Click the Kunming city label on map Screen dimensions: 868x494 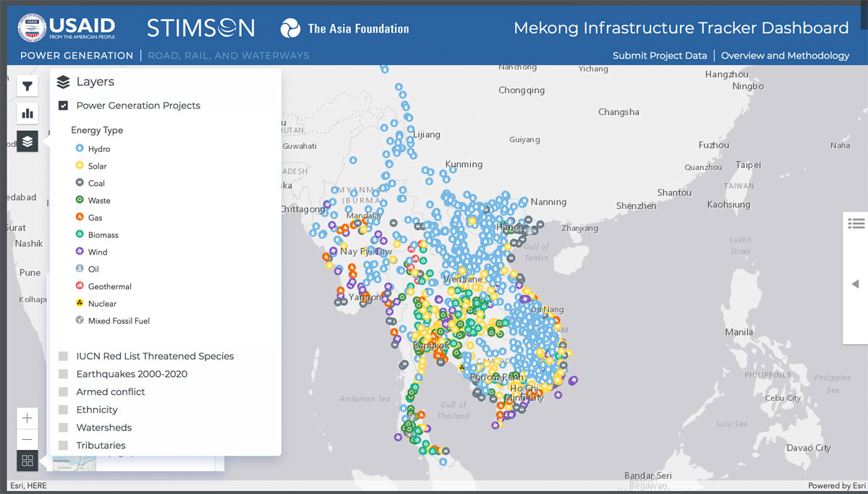click(x=464, y=164)
